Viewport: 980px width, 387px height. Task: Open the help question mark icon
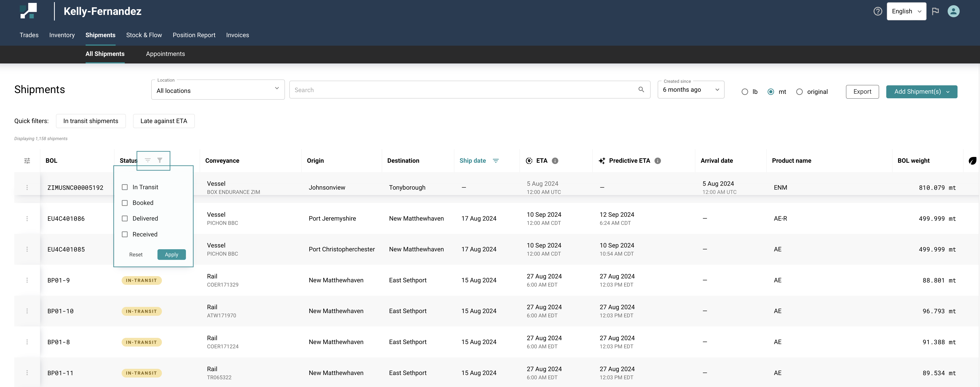878,11
